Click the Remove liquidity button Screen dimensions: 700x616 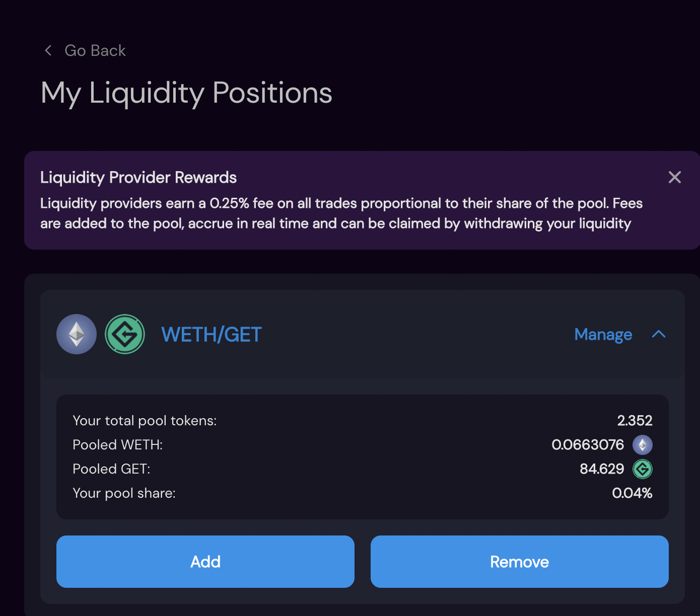(520, 562)
